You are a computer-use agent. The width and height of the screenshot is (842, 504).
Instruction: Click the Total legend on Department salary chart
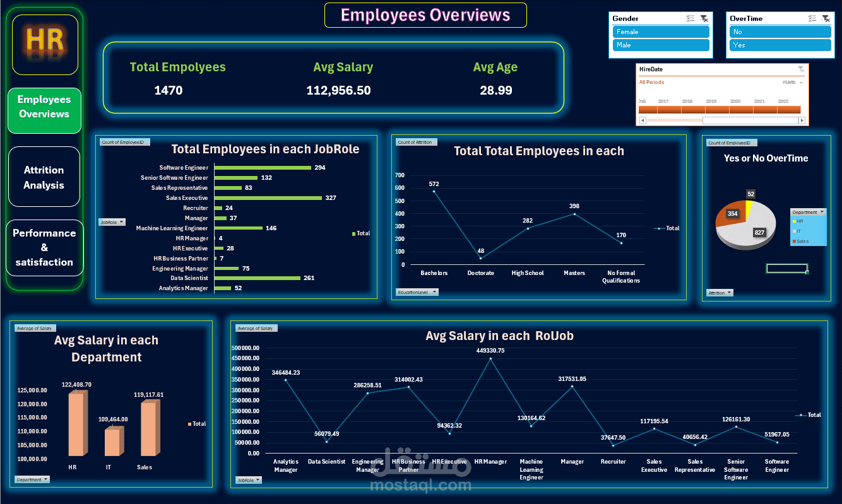point(197,424)
